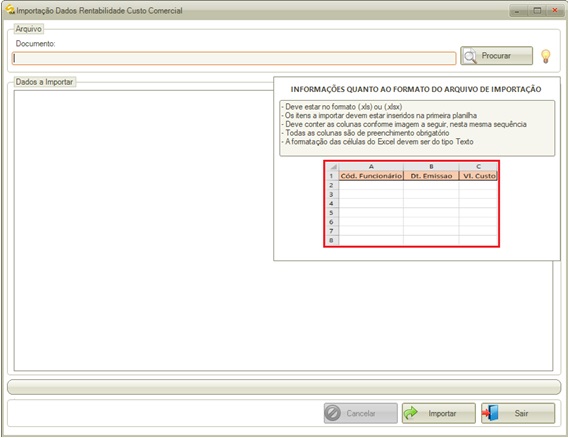The image size is (569, 438).
Task: Click the Cancelar button
Action: coord(360,413)
